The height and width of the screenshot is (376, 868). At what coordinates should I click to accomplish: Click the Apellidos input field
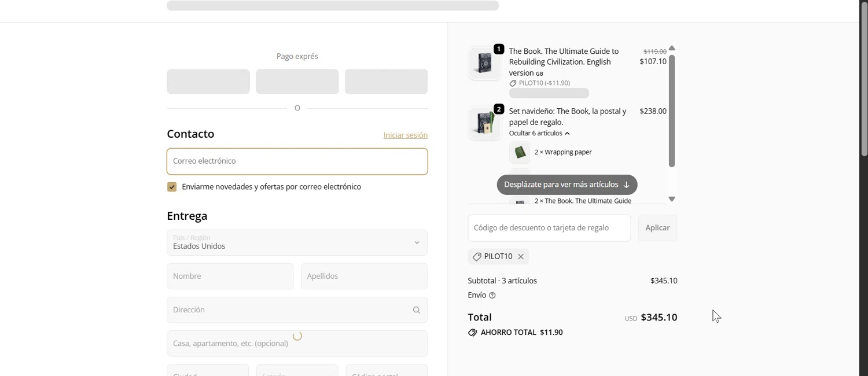(x=364, y=277)
